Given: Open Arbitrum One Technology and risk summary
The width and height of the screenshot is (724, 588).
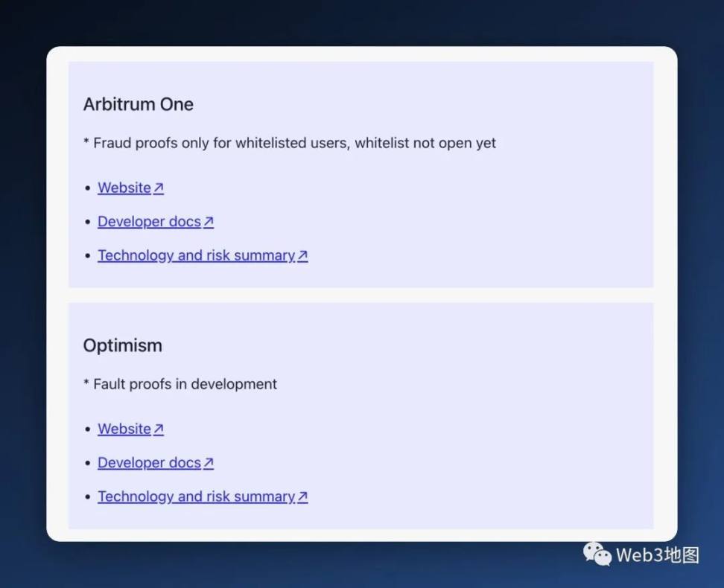Looking at the screenshot, I should point(203,255).
